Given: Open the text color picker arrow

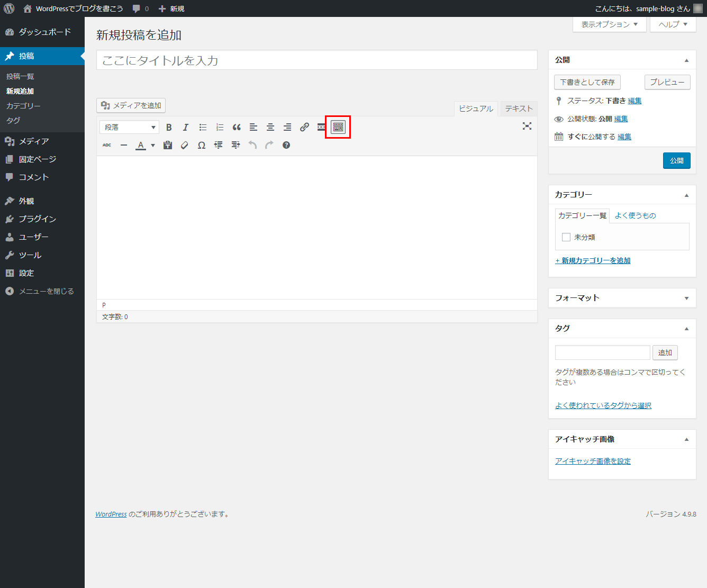Looking at the screenshot, I should pos(153,145).
